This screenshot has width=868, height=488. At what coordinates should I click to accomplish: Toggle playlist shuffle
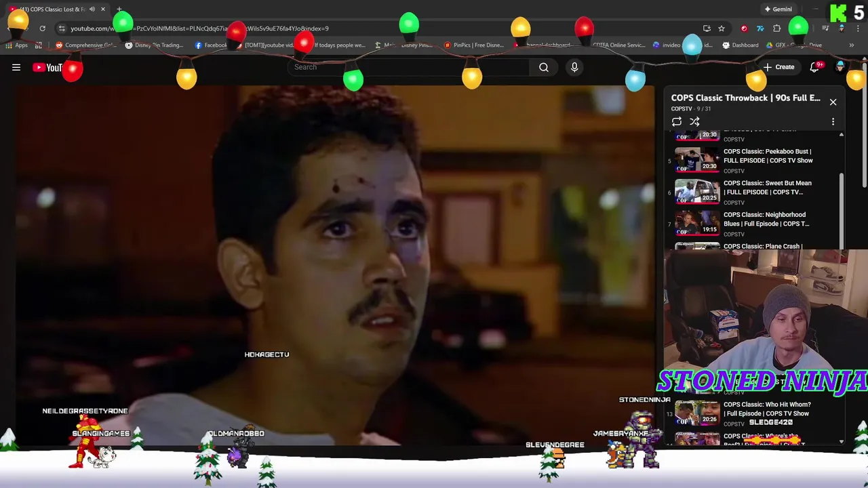tap(694, 122)
